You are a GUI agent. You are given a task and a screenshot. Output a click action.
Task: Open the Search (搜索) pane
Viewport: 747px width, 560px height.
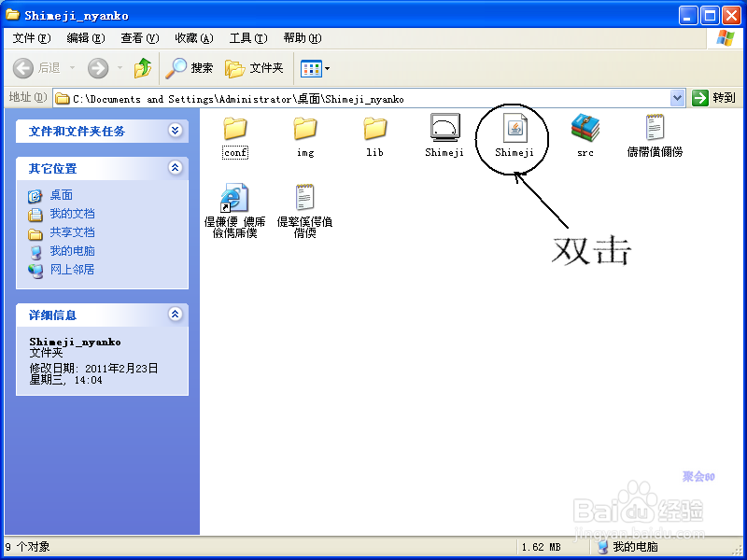click(190, 68)
